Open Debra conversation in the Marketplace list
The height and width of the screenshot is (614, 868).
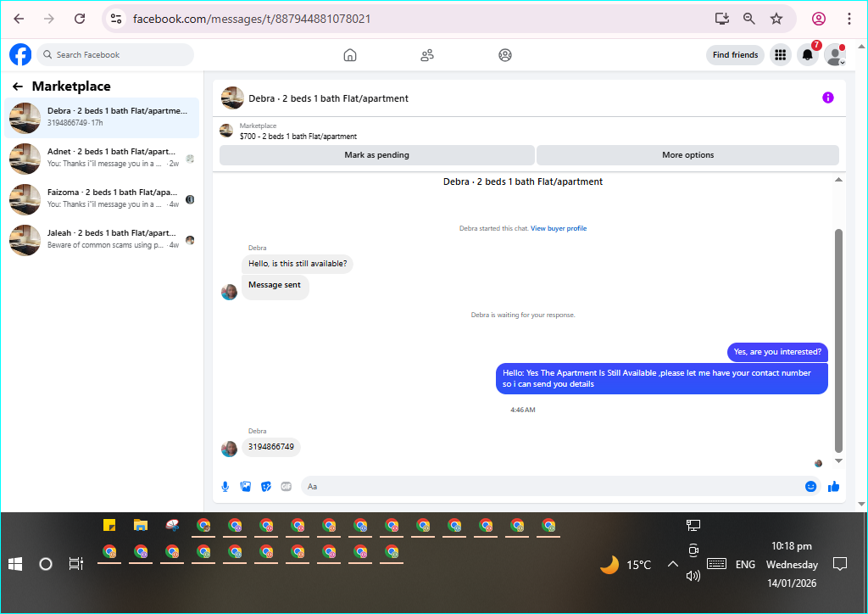[102, 117]
